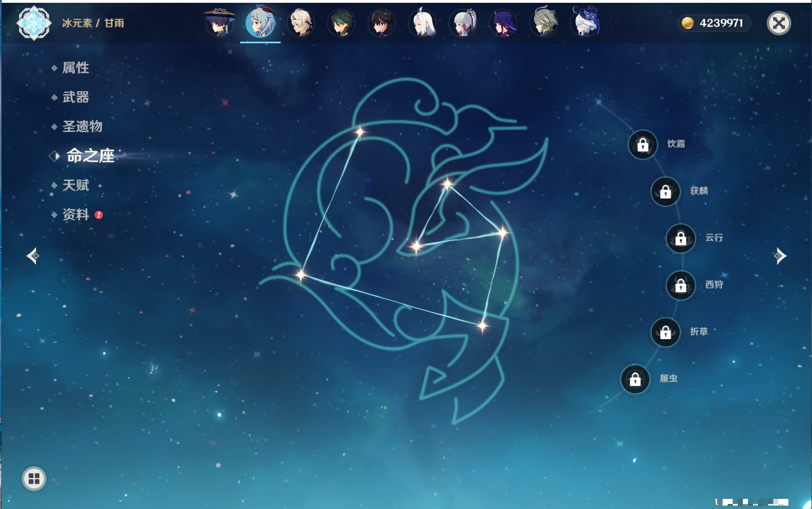Image resolution: width=812 pixels, height=509 pixels.
Task: Open the 资料 profile page
Action: 75,214
